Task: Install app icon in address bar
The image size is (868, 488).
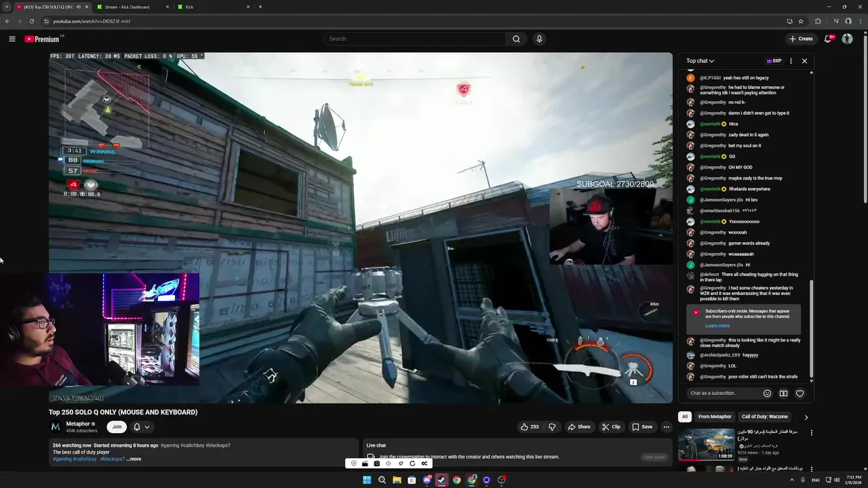Action: click(789, 21)
